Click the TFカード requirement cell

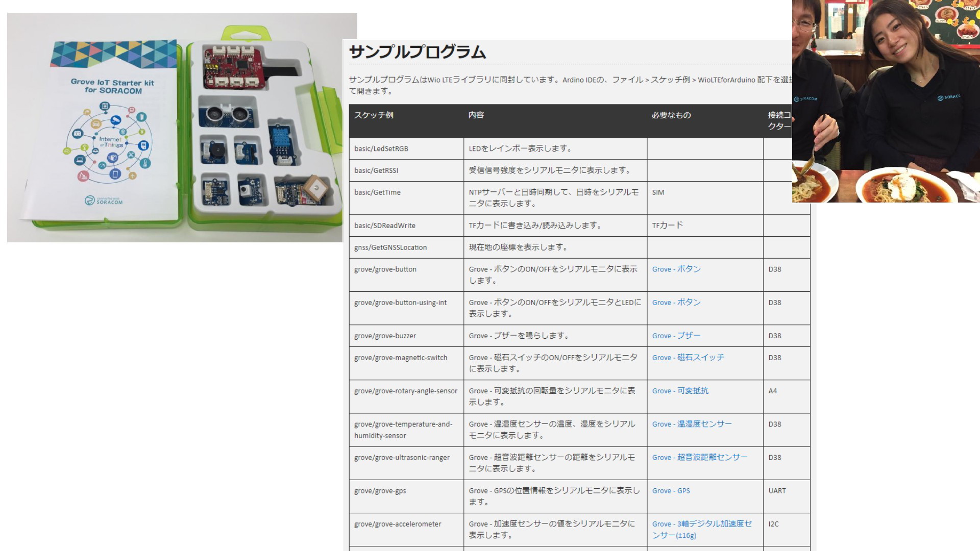[705, 226]
